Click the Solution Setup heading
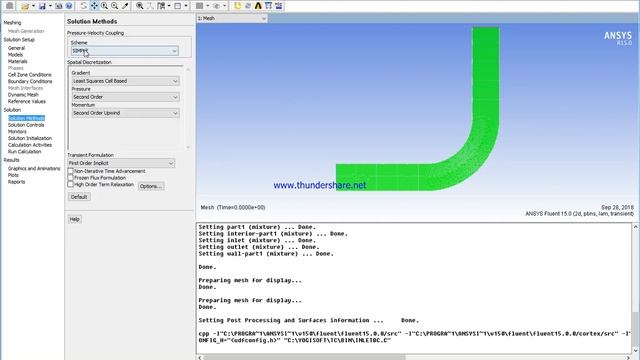 (x=19, y=40)
